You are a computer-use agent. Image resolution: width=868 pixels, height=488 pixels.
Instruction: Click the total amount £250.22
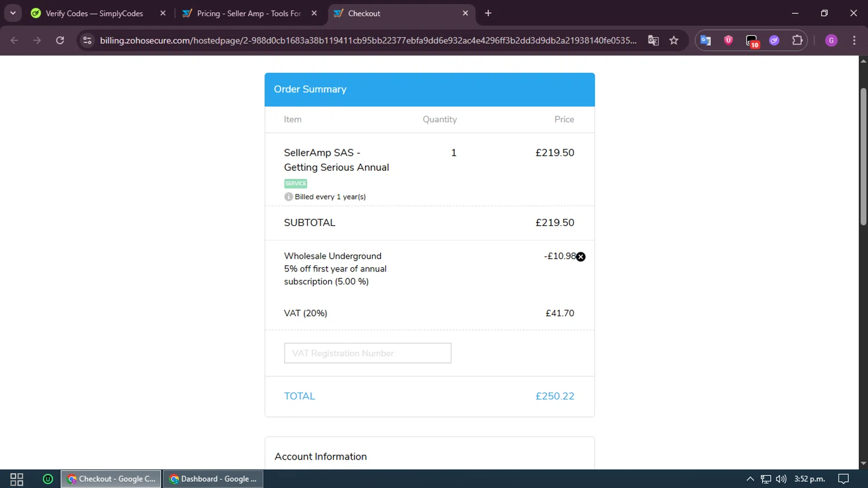(554, 397)
